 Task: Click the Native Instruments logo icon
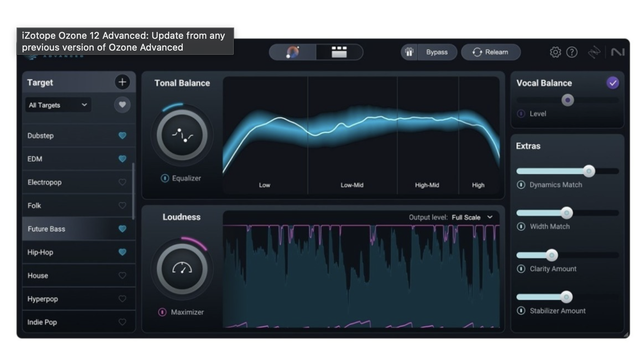[x=617, y=52]
